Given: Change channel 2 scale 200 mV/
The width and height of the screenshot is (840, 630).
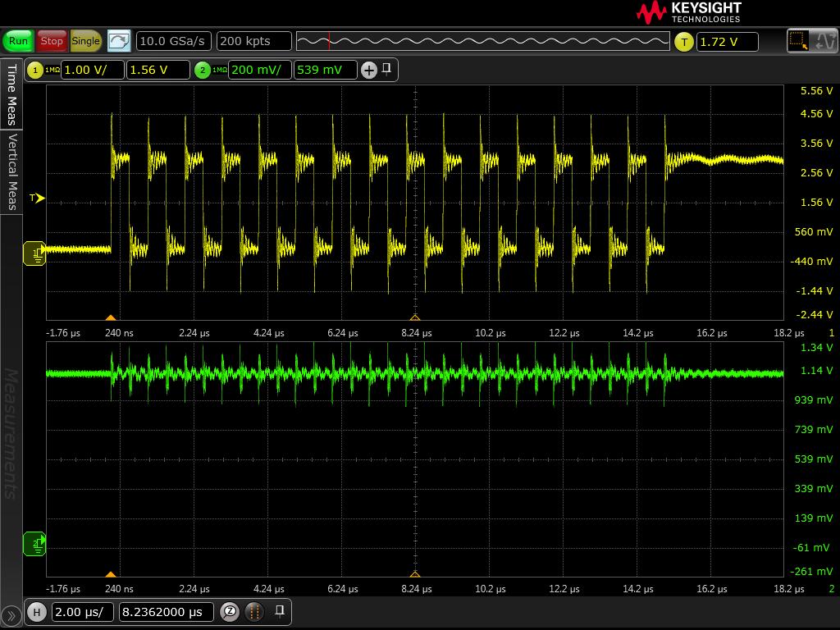Looking at the screenshot, I should [x=260, y=71].
